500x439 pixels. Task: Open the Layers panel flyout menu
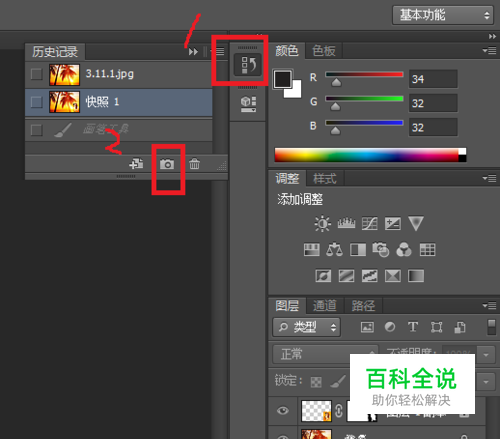coord(490,305)
